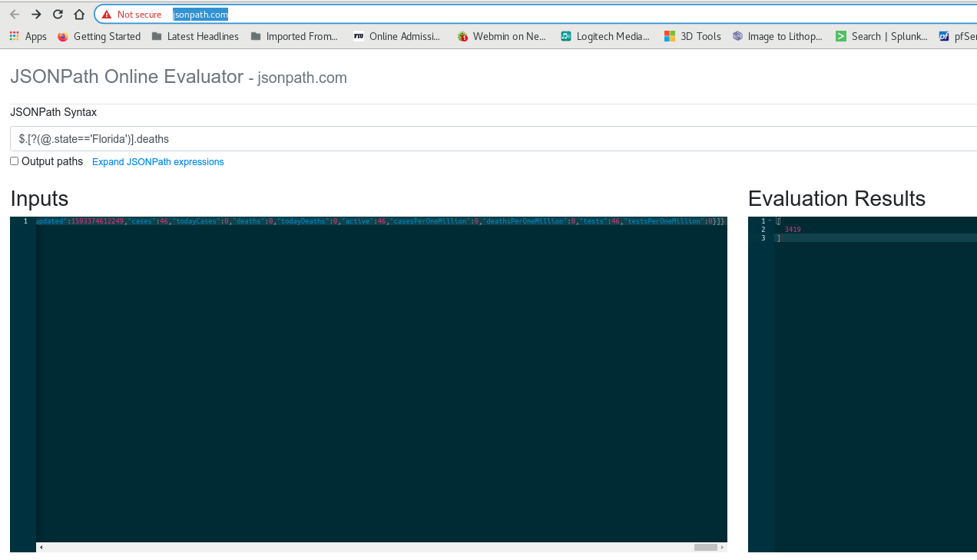Open Logitech Media bookmark
The width and height of the screenshot is (977, 560).
pos(604,36)
